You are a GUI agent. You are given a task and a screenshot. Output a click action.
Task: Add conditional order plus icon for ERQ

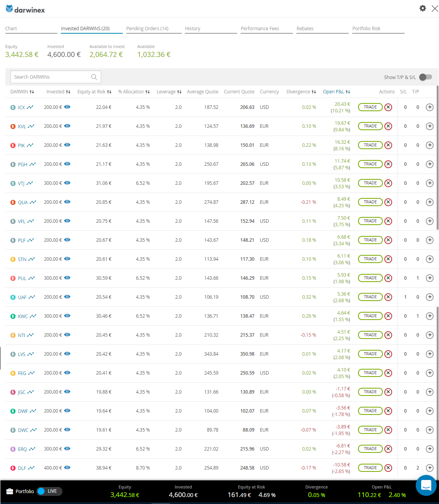click(430, 449)
